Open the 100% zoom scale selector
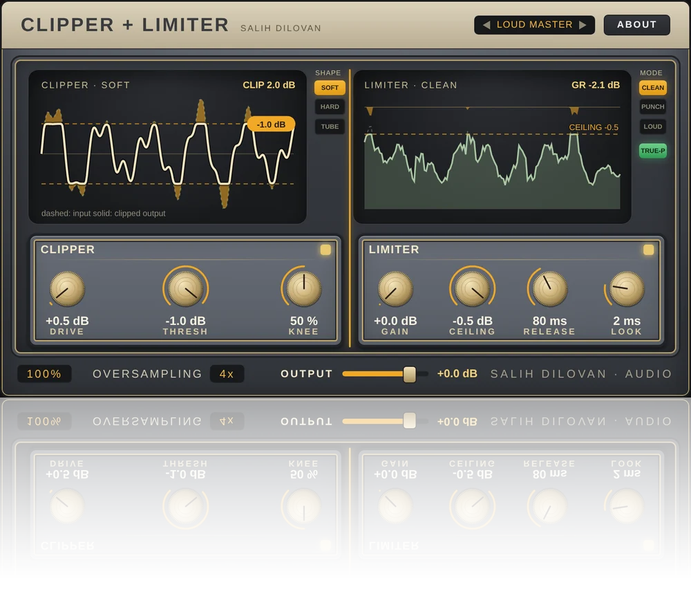Screen dimensions: 691x616 tap(44, 374)
